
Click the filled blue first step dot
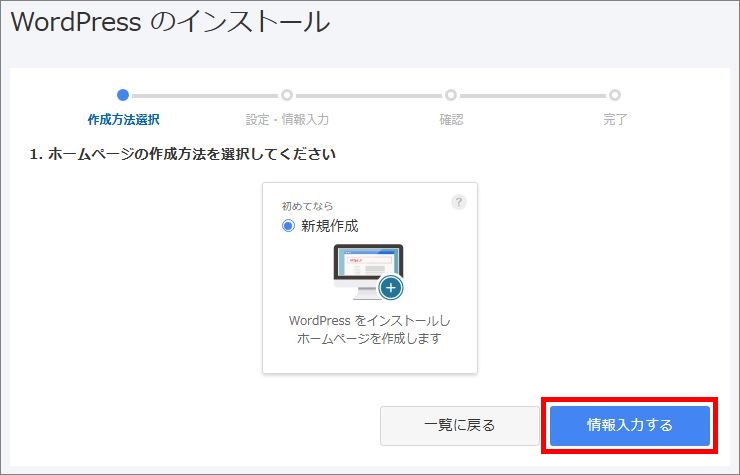pyautogui.click(x=123, y=95)
